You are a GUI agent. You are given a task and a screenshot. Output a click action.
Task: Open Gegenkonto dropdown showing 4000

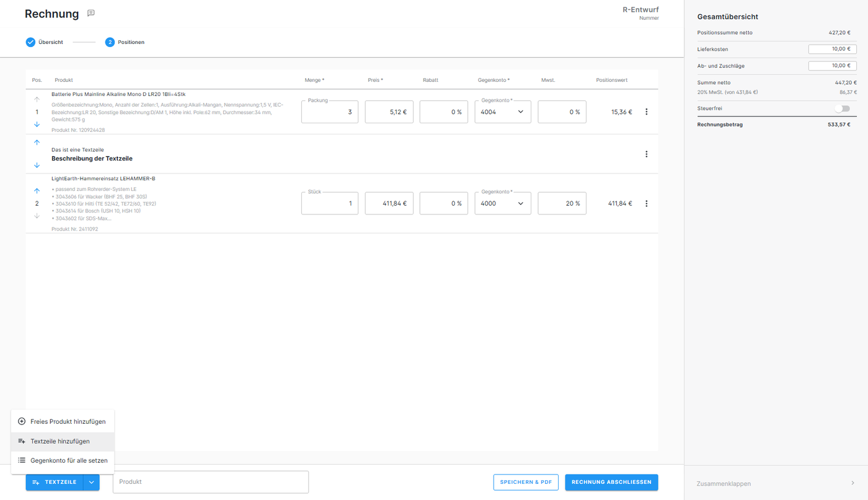503,203
